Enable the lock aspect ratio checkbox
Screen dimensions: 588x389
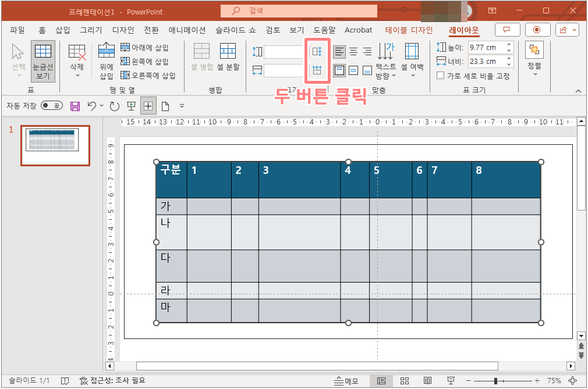(x=440, y=76)
